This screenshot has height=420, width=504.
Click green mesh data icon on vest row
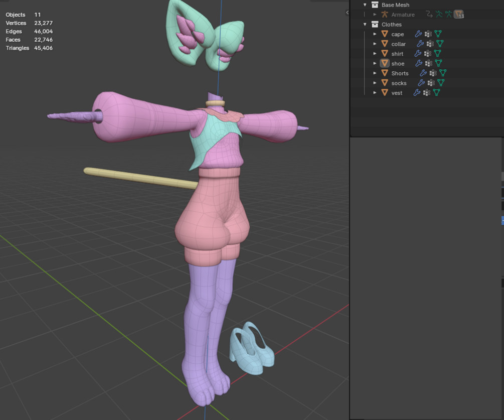(x=436, y=93)
